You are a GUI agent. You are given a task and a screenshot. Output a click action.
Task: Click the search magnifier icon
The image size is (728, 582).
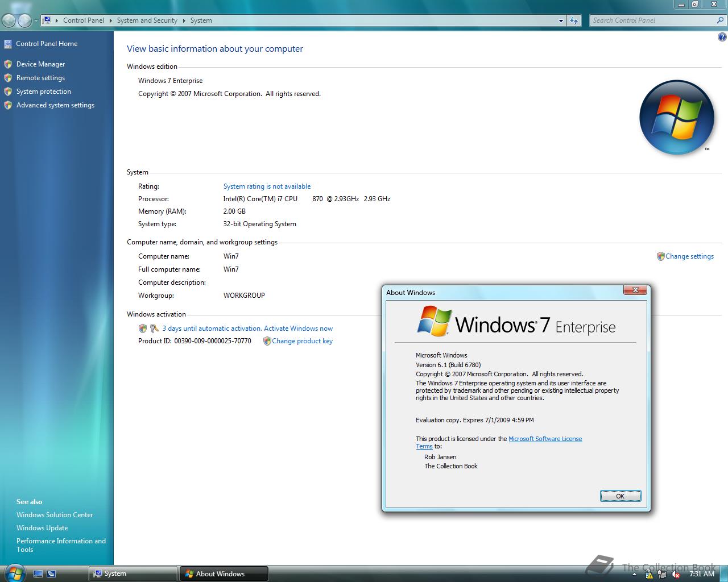tap(721, 20)
